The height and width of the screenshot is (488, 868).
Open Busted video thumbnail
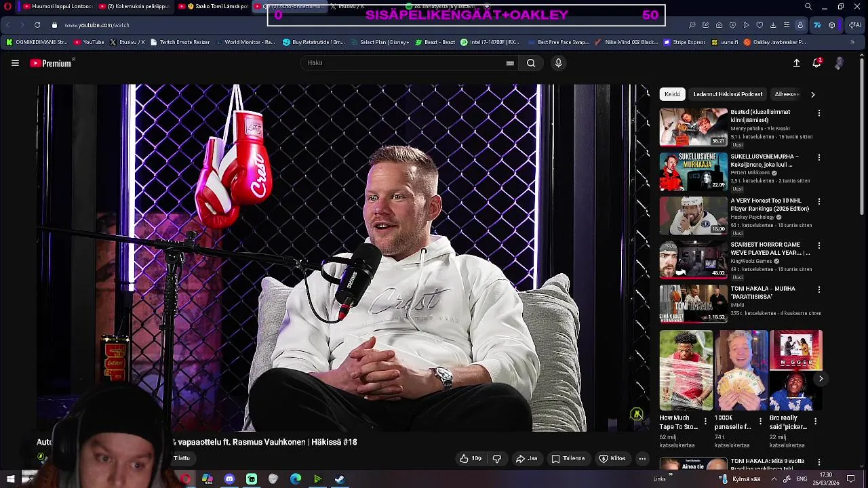(x=693, y=127)
